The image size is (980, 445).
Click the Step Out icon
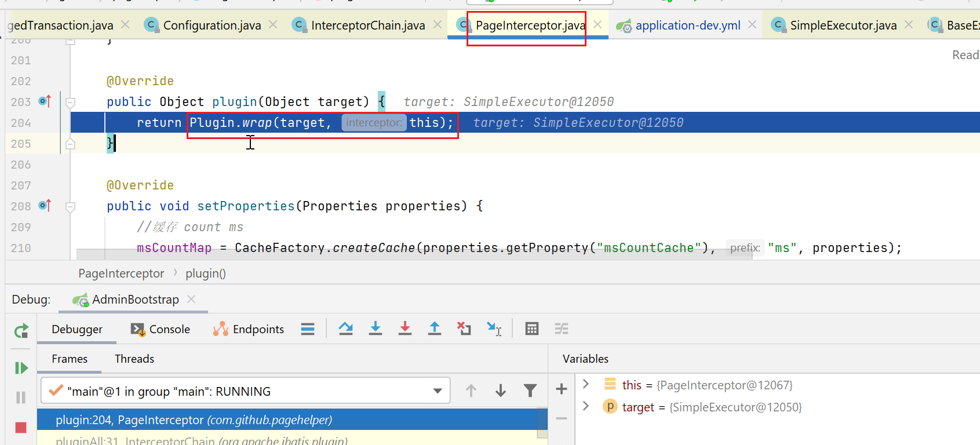(434, 329)
